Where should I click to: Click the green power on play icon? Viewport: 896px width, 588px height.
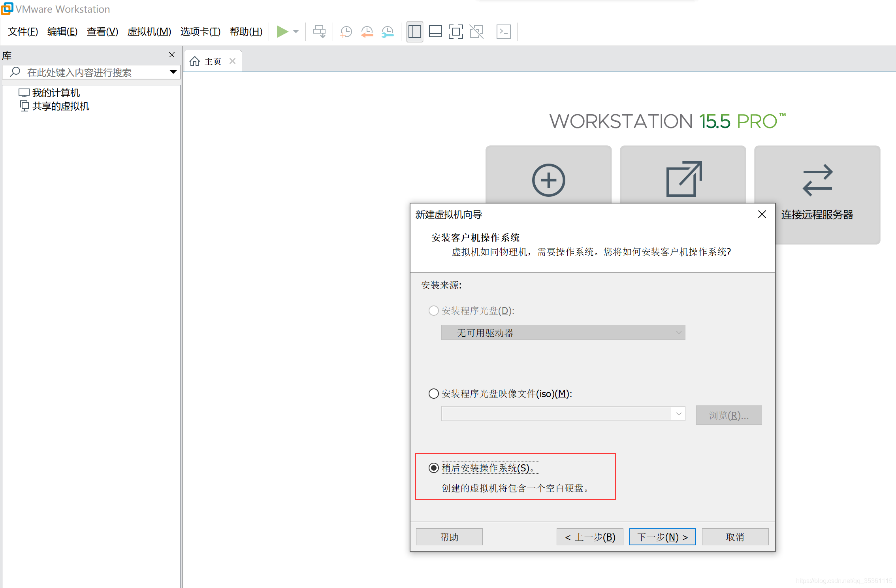[282, 32]
